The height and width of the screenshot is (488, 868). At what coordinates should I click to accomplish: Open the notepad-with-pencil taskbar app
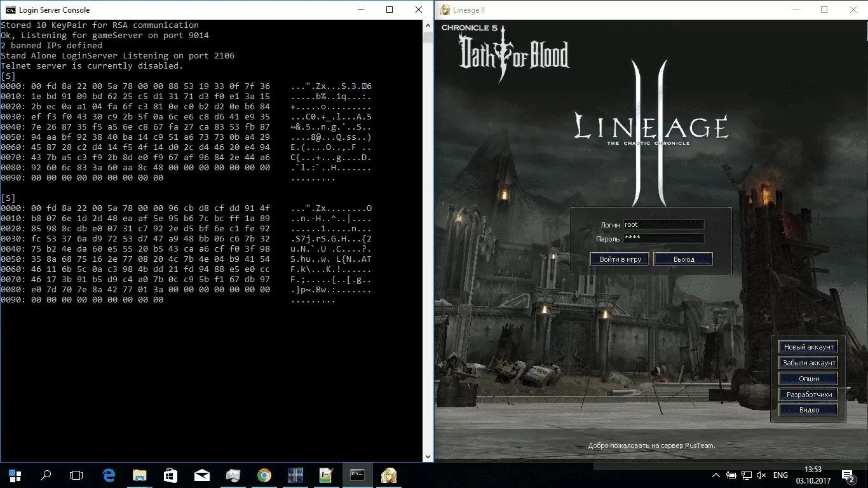coord(327,475)
